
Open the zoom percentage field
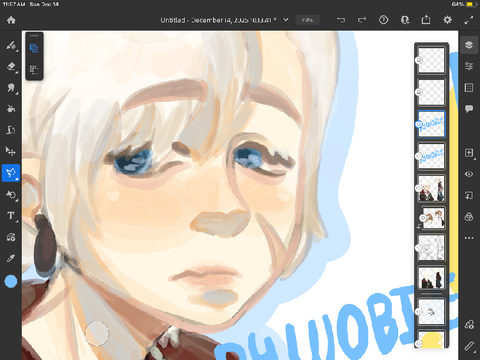308,20
